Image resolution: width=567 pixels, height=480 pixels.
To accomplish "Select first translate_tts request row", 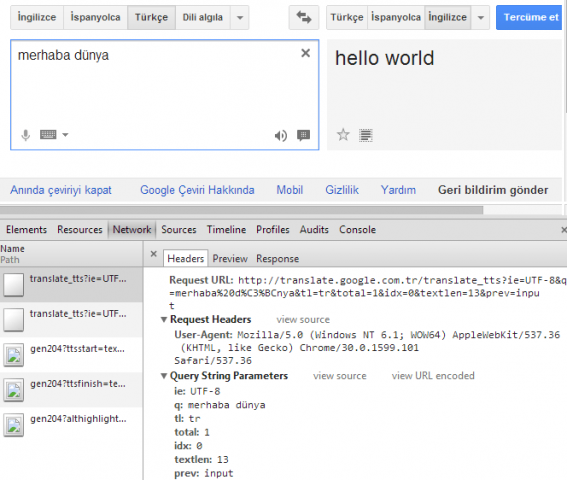I will coord(71,285).
